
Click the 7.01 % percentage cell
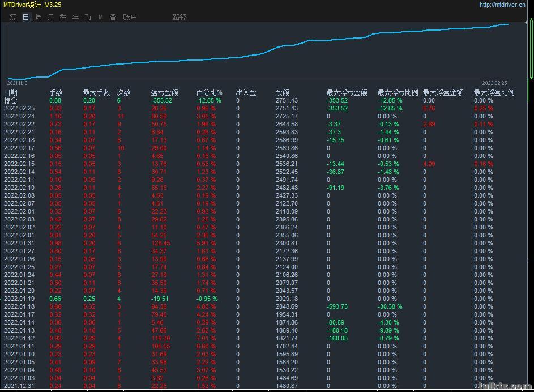[x=206, y=338]
